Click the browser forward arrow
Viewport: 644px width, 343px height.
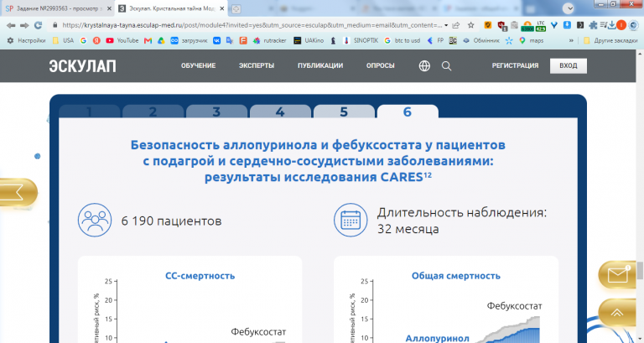pyautogui.click(x=24, y=25)
